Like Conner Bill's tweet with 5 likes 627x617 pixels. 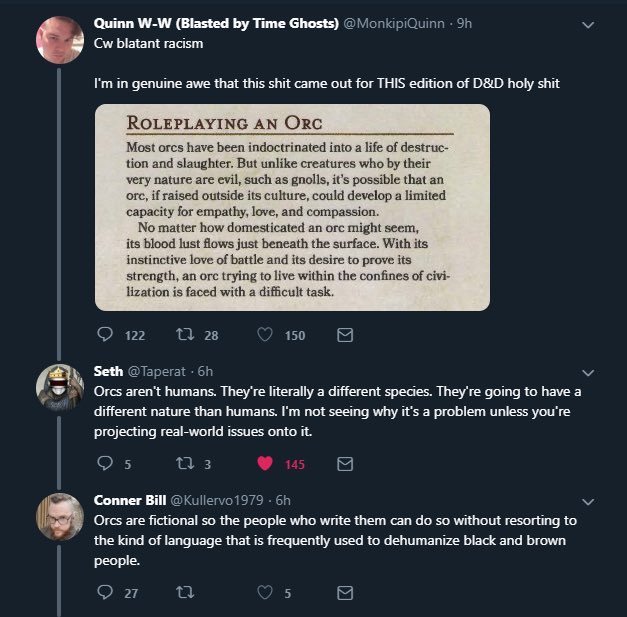(x=266, y=593)
